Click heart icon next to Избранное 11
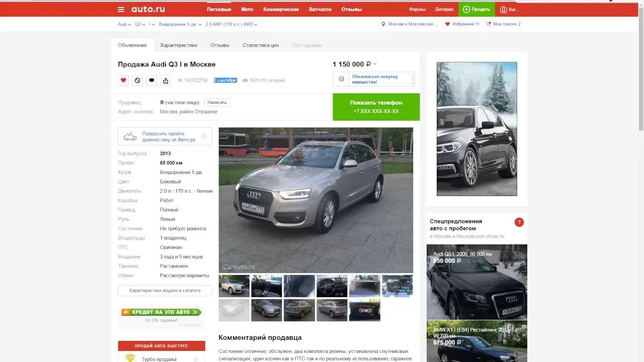644x362 pixels. click(448, 24)
